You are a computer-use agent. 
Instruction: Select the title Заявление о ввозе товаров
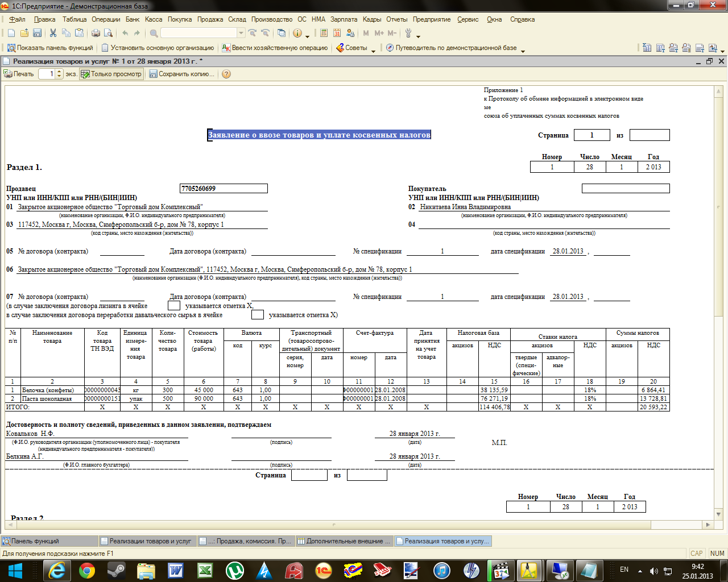point(319,135)
